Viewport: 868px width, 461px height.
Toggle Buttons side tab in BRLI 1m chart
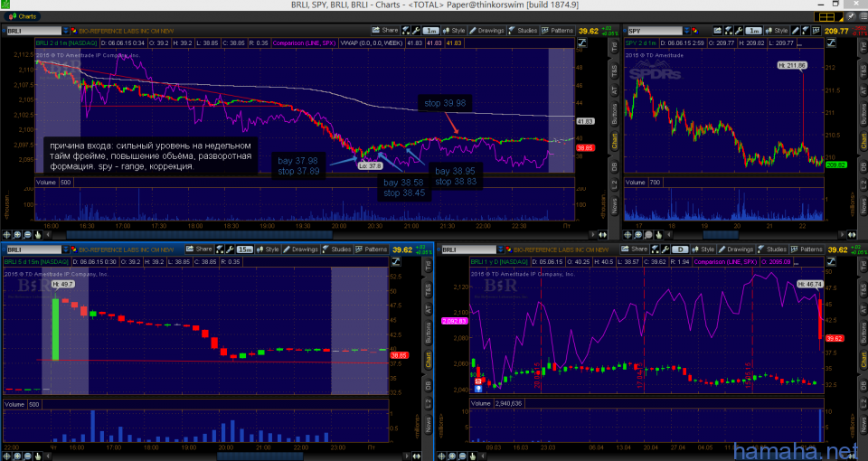614,114
